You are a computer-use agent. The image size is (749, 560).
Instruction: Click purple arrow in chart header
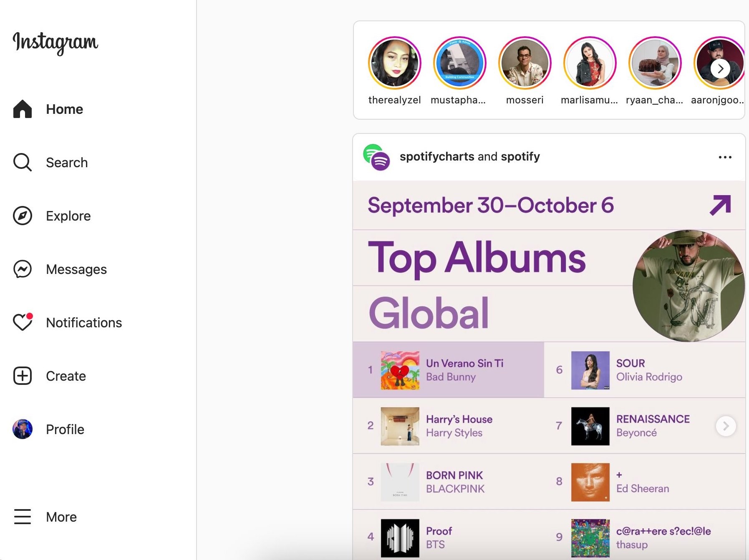[720, 205]
